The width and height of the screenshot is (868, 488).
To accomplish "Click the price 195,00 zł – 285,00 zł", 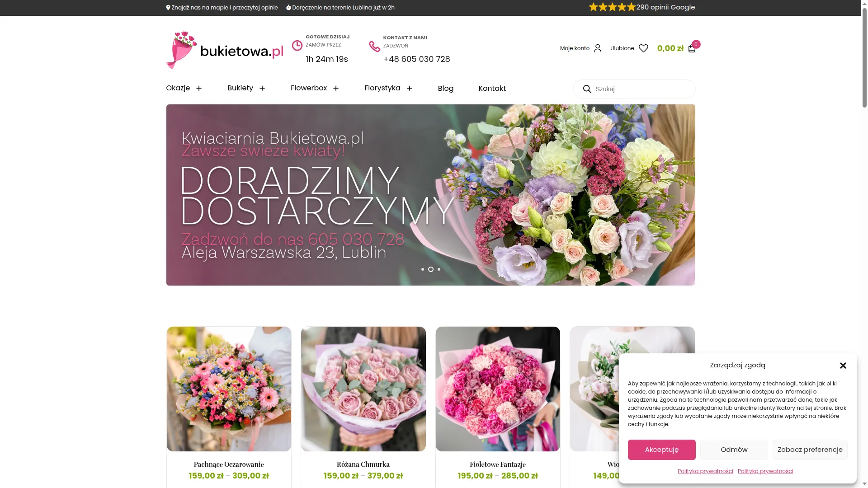I will [498, 476].
